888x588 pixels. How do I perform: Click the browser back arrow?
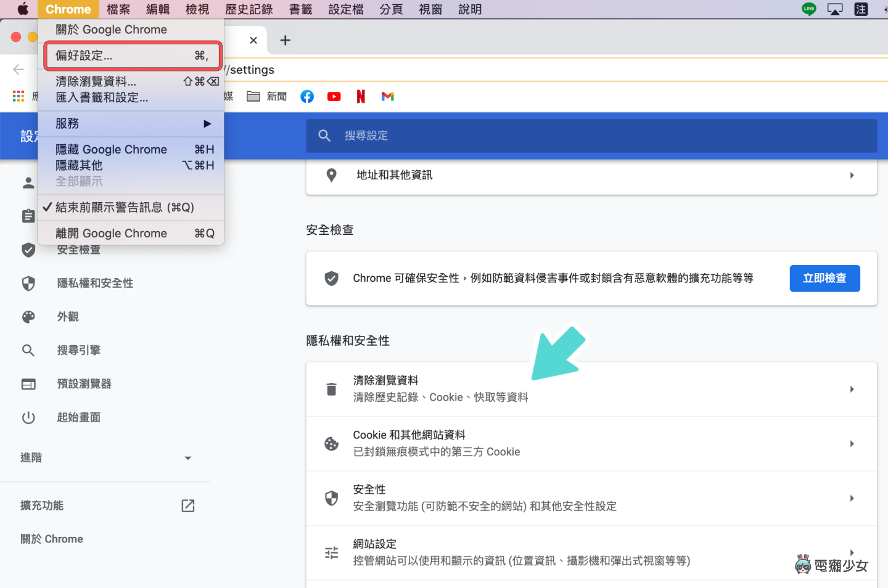point(18,69)
